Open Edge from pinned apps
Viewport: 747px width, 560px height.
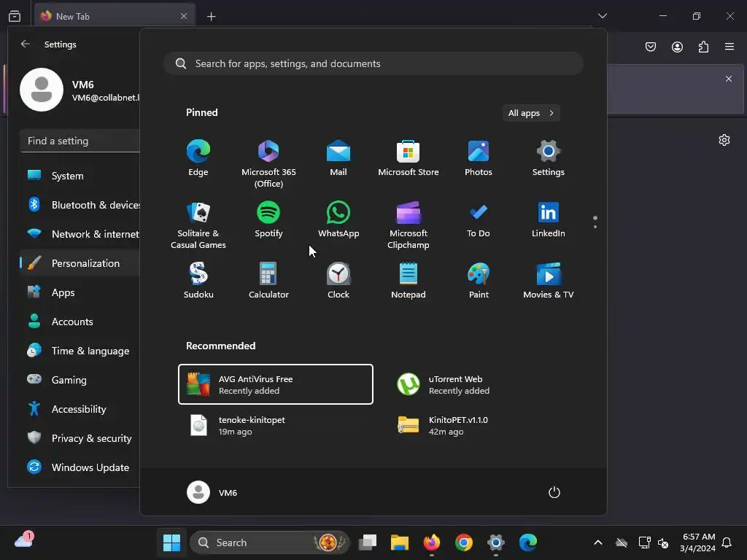click(x=198, y=158)
